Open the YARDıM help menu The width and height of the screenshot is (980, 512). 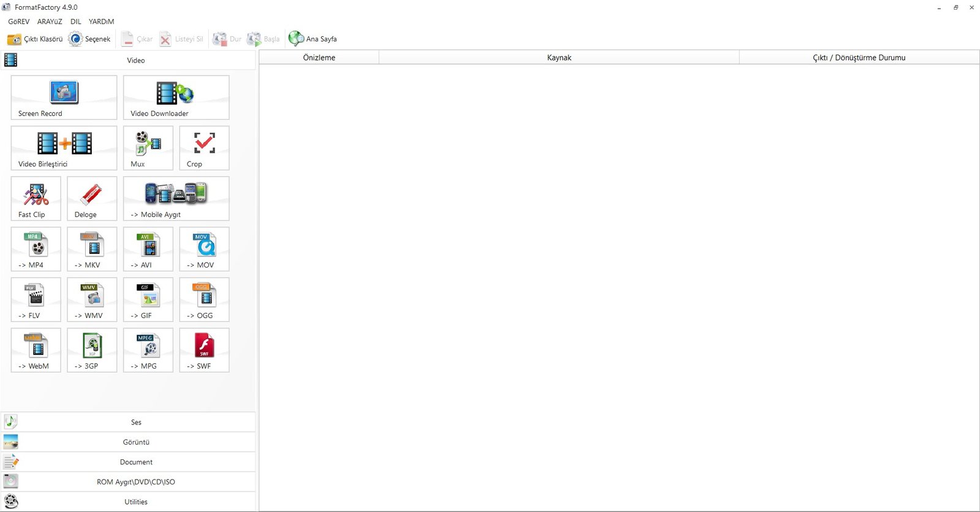[x=101, y=21]
